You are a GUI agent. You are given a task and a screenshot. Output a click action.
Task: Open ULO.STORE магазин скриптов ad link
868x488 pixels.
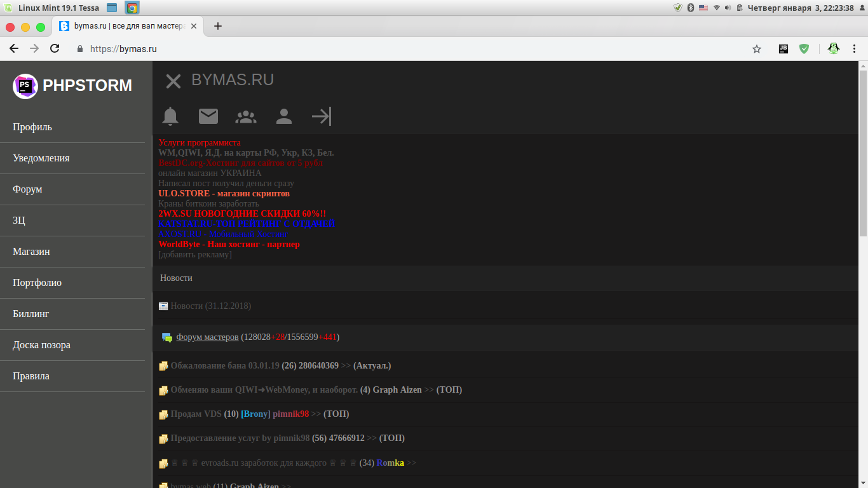[x=224, y=193]
